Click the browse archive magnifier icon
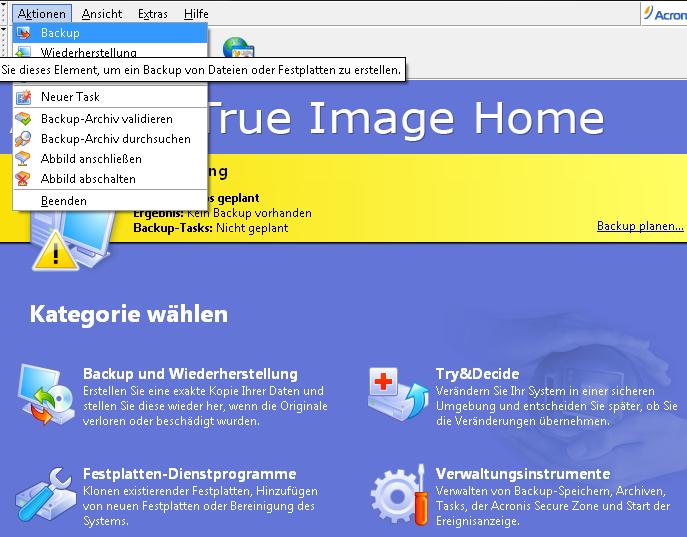The height and width of the screenshot is (537, 687). (23, 139)
